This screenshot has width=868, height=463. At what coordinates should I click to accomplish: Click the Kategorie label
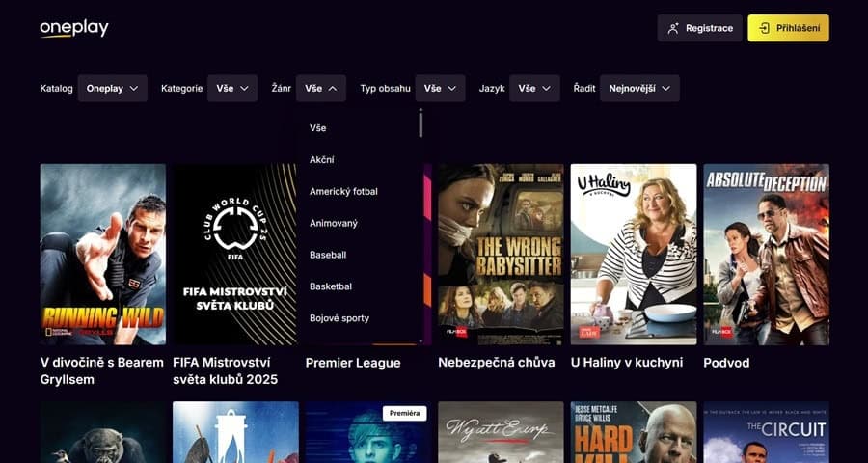coord(181,88)
